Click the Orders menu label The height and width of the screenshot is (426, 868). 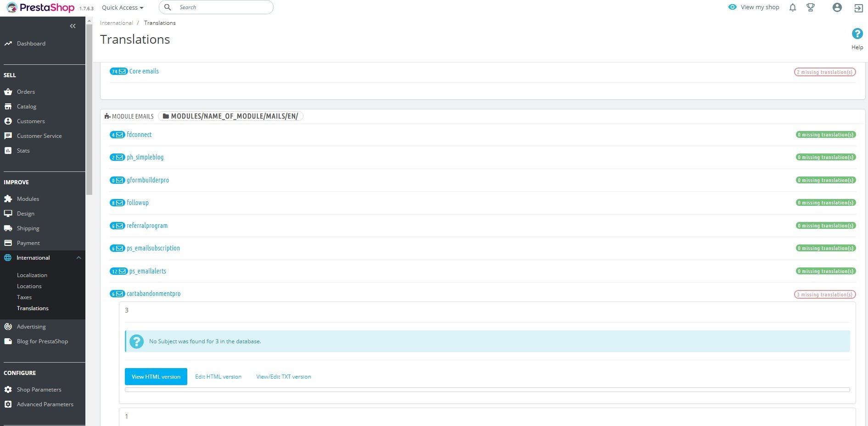pos(26,92)
